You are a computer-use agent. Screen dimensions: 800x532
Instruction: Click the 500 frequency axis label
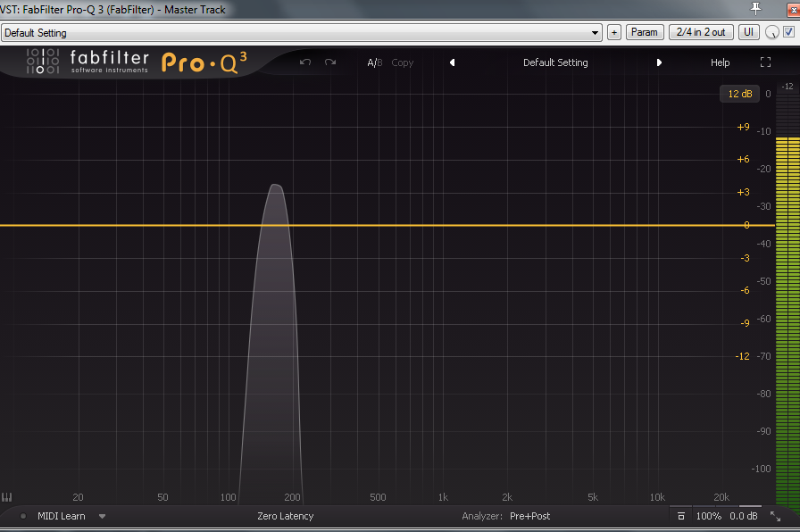pyautogui.click(x=378, y=497)
